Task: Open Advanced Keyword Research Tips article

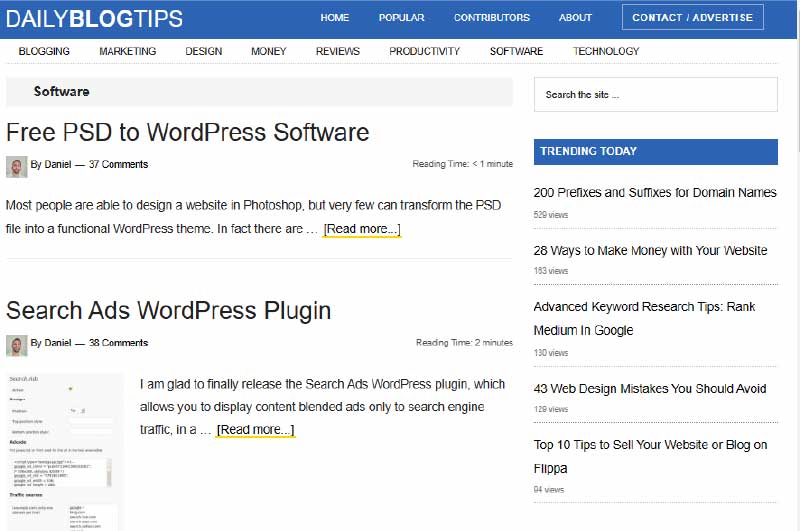Action: pos(644,318)
